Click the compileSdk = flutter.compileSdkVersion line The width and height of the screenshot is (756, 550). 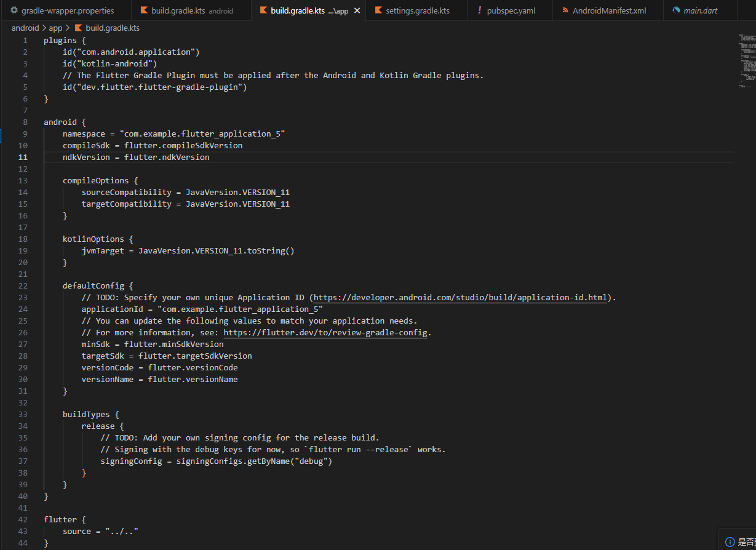153,146
